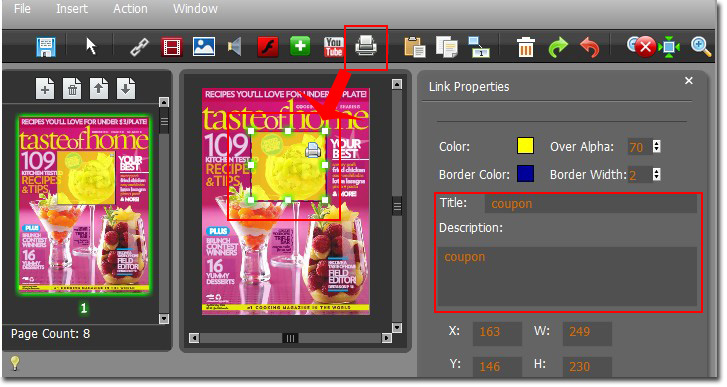The width and height of the screenshot is (727, 387).
Task: Adjust the Over Alpha stepper arrows
Action: click(x=656, y=146)
